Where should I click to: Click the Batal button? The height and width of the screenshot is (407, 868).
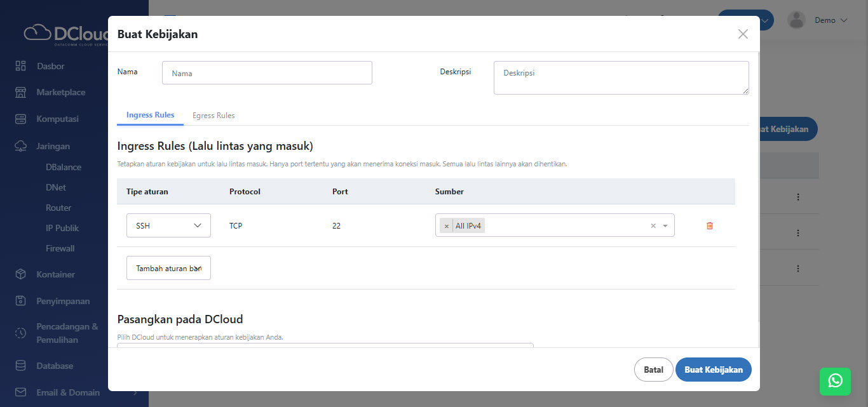tap(653, 370)
